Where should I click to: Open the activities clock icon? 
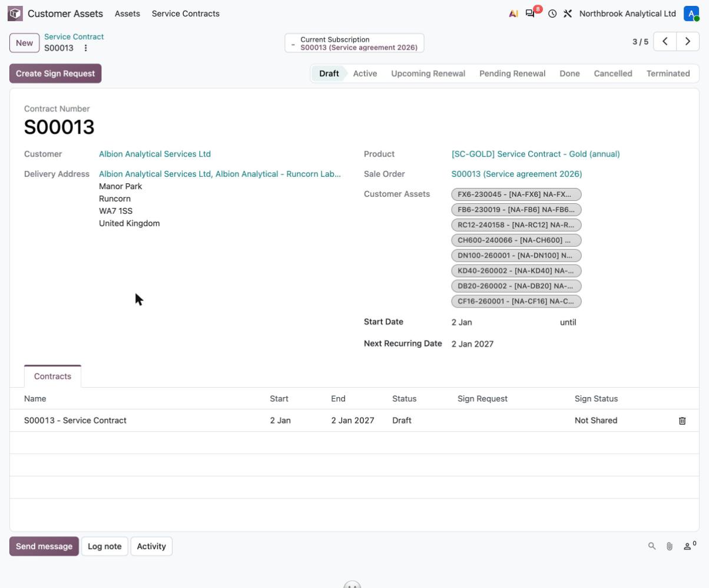click(552, 14)
